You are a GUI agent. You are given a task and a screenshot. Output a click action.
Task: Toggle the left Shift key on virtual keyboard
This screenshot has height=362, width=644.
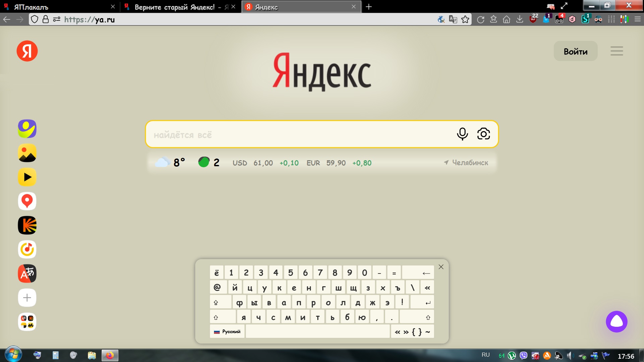223,317
